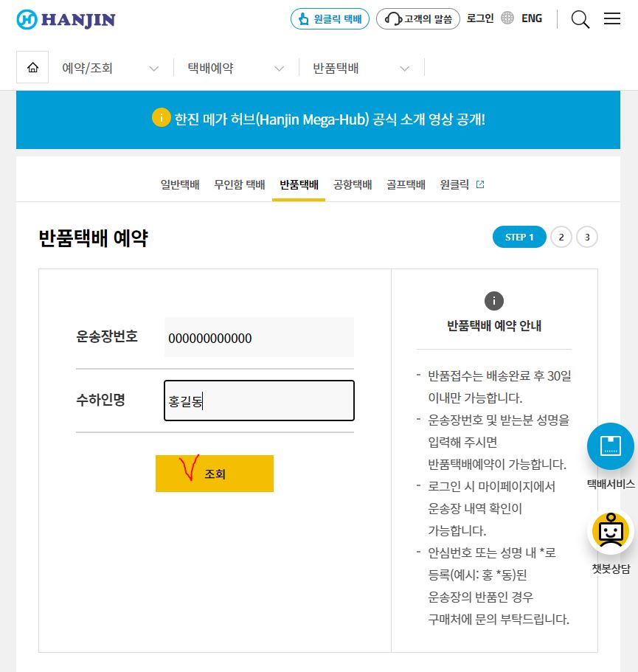
Task: Click the upload icon inside 원클릭 택배 button
Action: pos(304,18)
